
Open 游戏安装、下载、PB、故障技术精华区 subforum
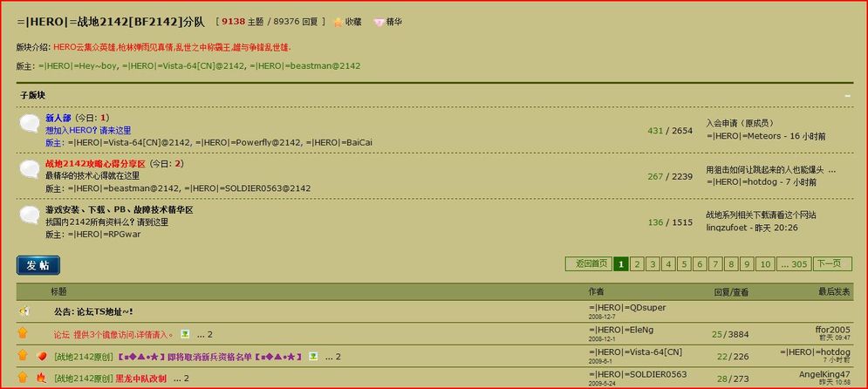pos(119,209)
